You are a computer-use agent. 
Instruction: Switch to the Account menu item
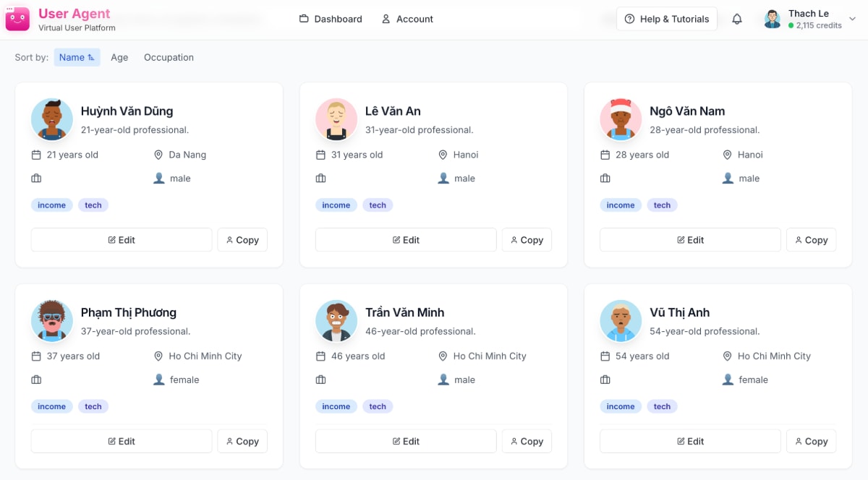[407, 19]
